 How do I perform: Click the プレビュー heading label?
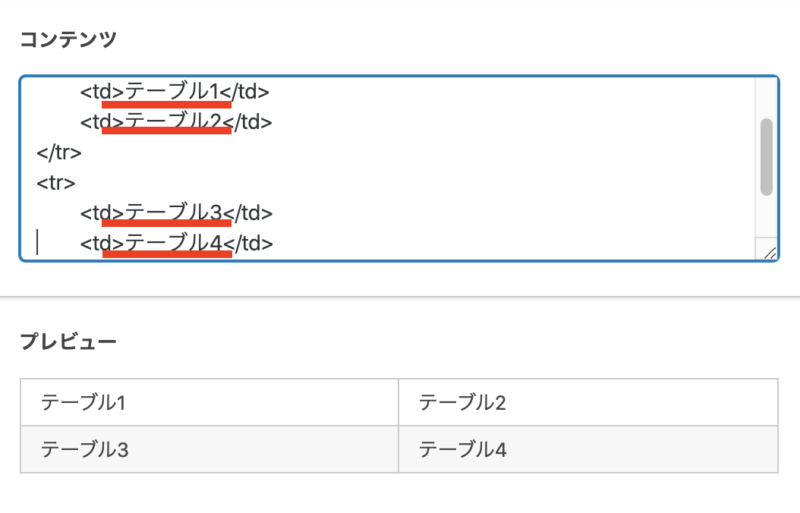(68, 341)
